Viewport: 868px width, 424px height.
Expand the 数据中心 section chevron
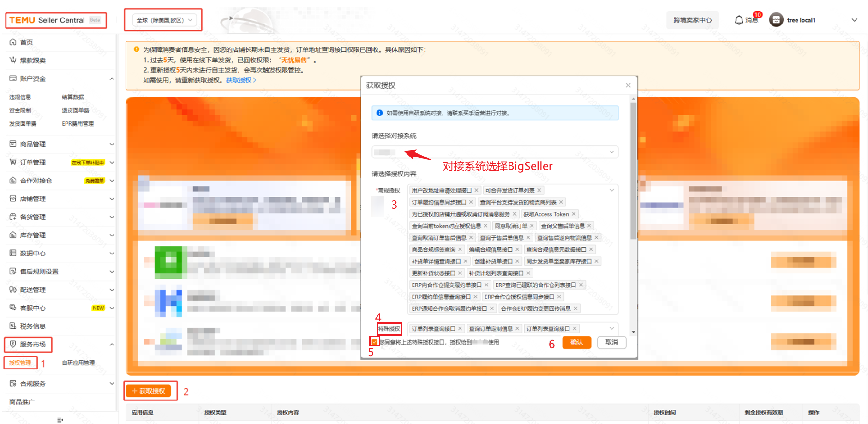112,253
